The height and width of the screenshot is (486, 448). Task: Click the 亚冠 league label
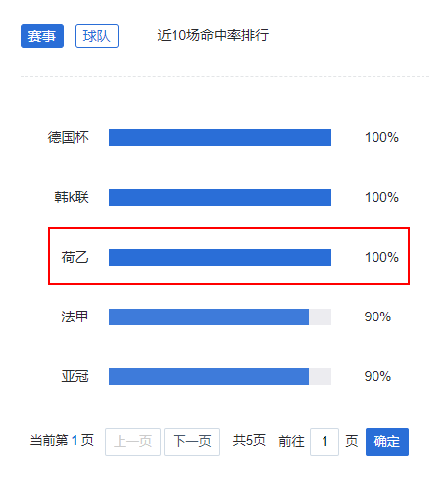pos(75,376)
